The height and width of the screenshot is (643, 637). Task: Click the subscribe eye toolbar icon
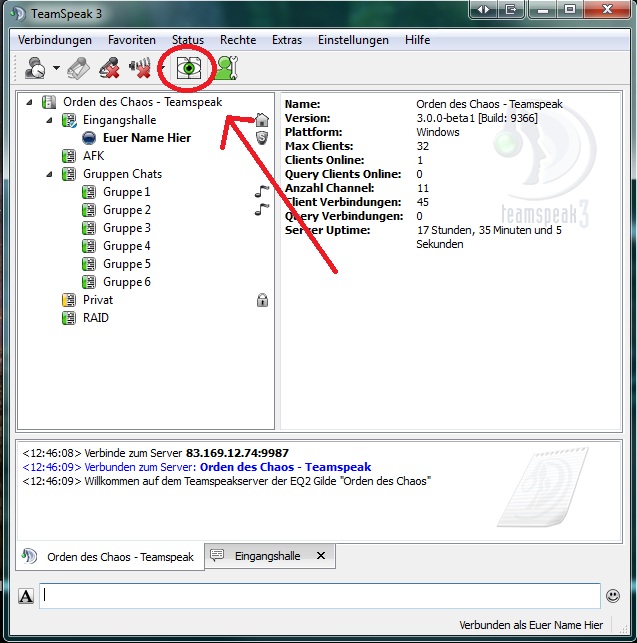tap(189, 68)
